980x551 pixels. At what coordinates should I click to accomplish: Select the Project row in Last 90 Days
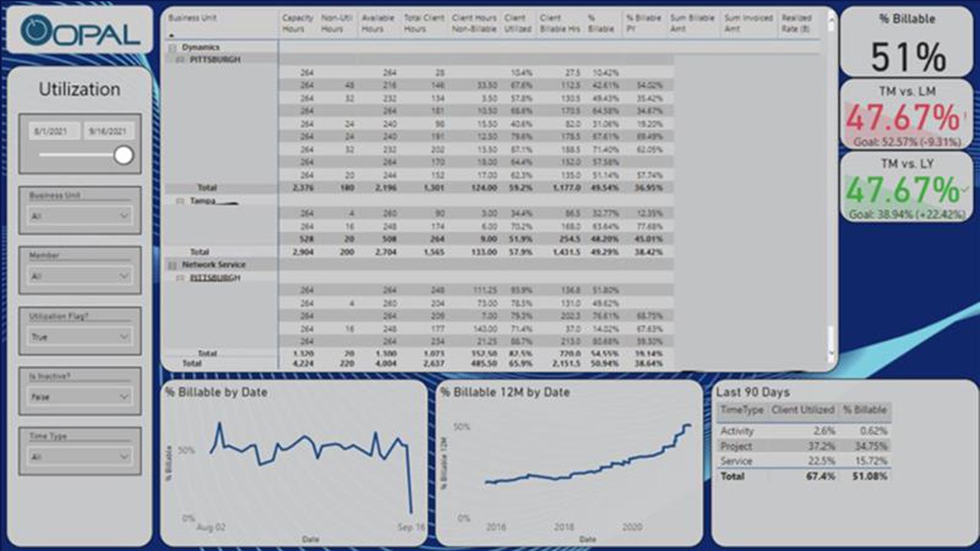coord(804,446)
